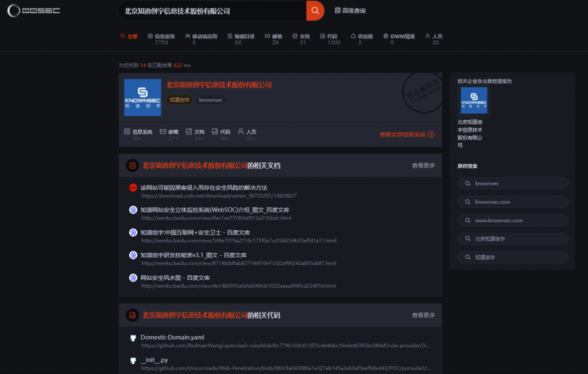Screen dimensions: 588x374
Task: Click the arrow circle icon beside 查看全部信息系统
Action: (431, 134)
